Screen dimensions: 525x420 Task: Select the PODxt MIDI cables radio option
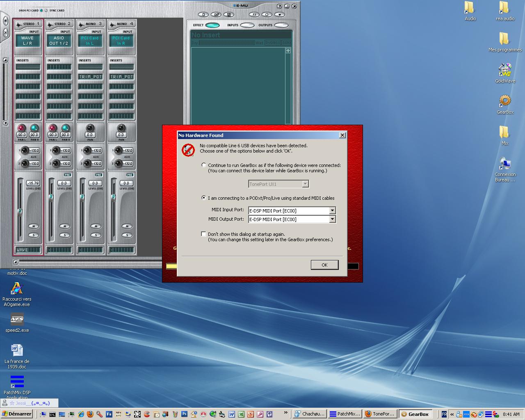(x=204, y=198)
